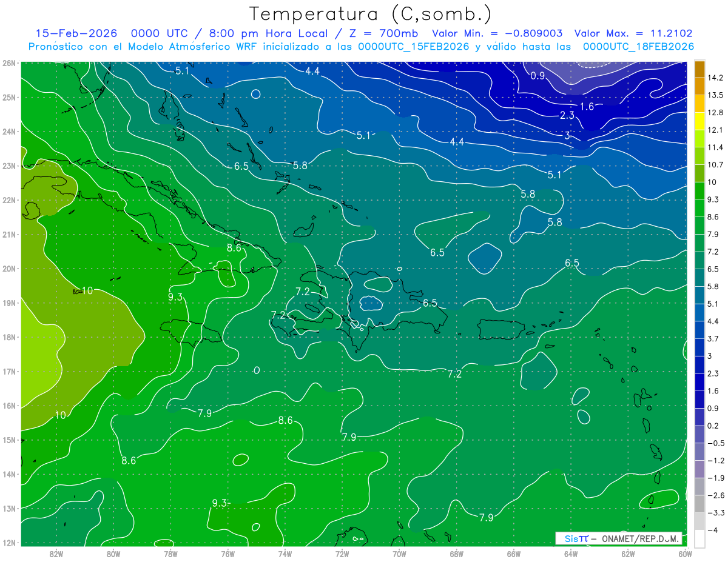Click the longitude axis label "66W"
This screenshot has width=728, height=562.
[x=513, y=554]
